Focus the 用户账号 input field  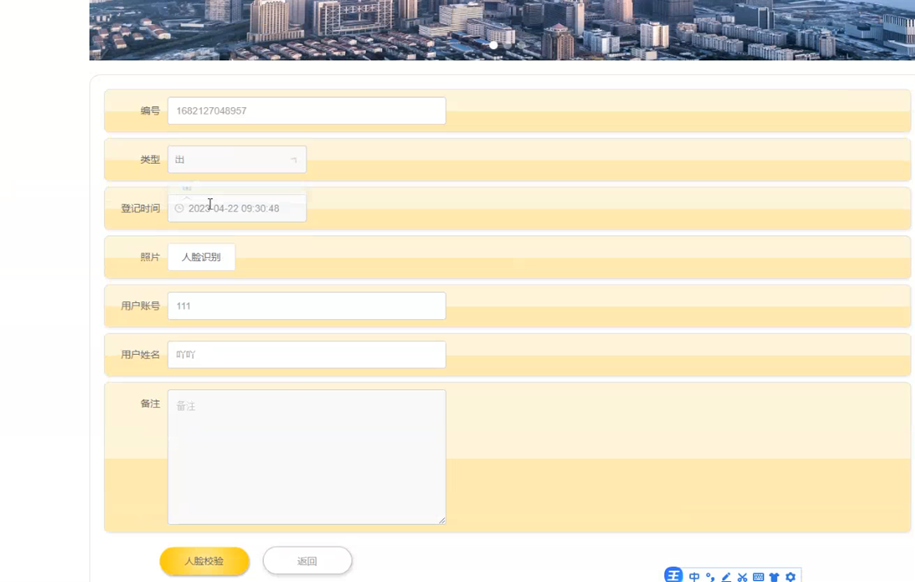[x=307, y=306]
